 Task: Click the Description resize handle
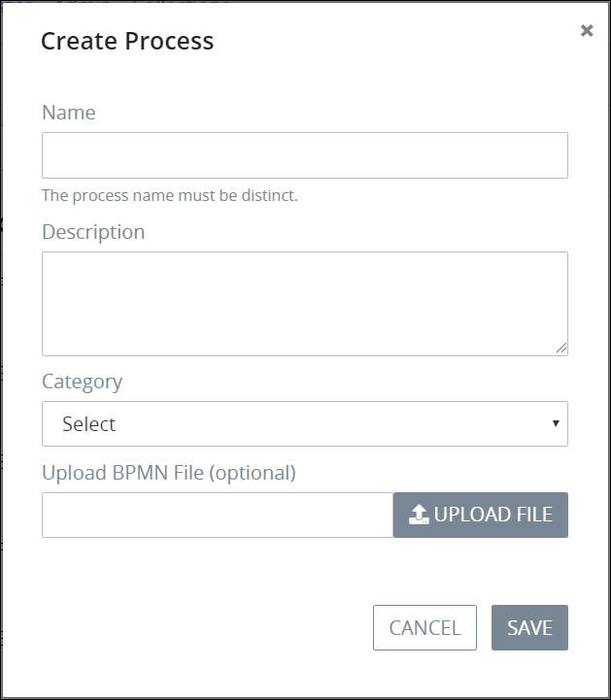[x=561, y=349]
